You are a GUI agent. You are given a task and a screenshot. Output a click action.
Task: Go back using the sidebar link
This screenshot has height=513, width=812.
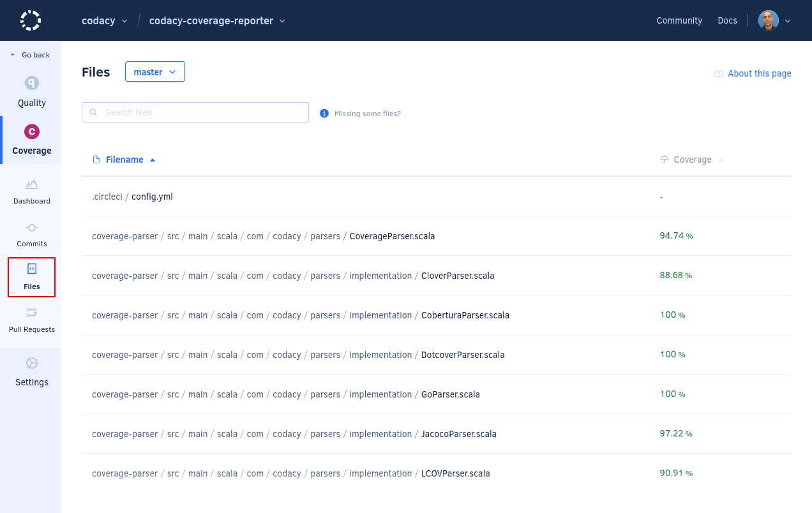[36, 55]
